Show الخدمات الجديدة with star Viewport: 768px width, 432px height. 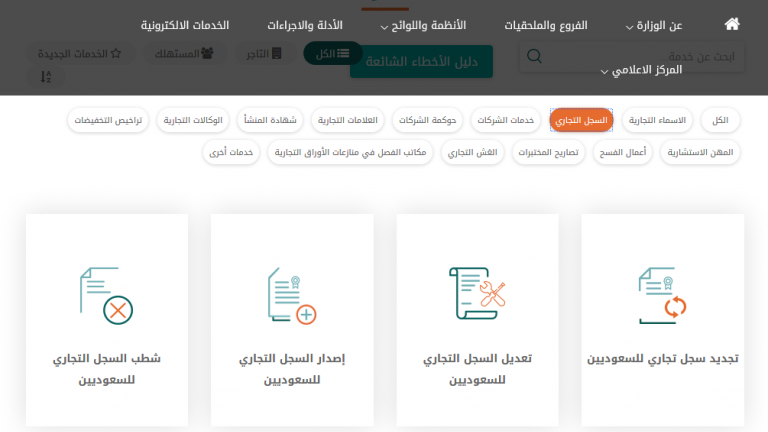pos(79,53)
